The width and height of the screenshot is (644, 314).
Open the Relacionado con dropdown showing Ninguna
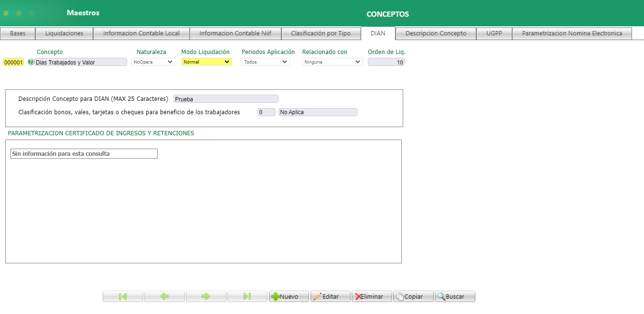(333, 62)
